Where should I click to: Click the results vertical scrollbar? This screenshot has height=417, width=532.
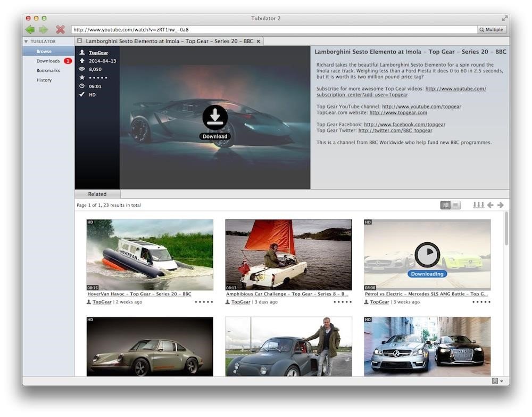point(506,228)
